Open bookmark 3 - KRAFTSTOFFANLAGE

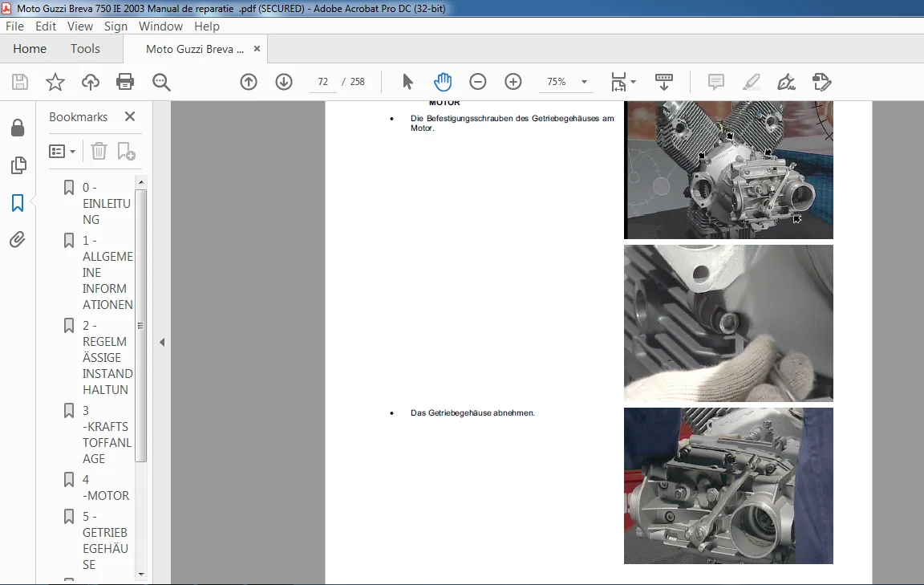pyautogui.click(x=107, y=435)
